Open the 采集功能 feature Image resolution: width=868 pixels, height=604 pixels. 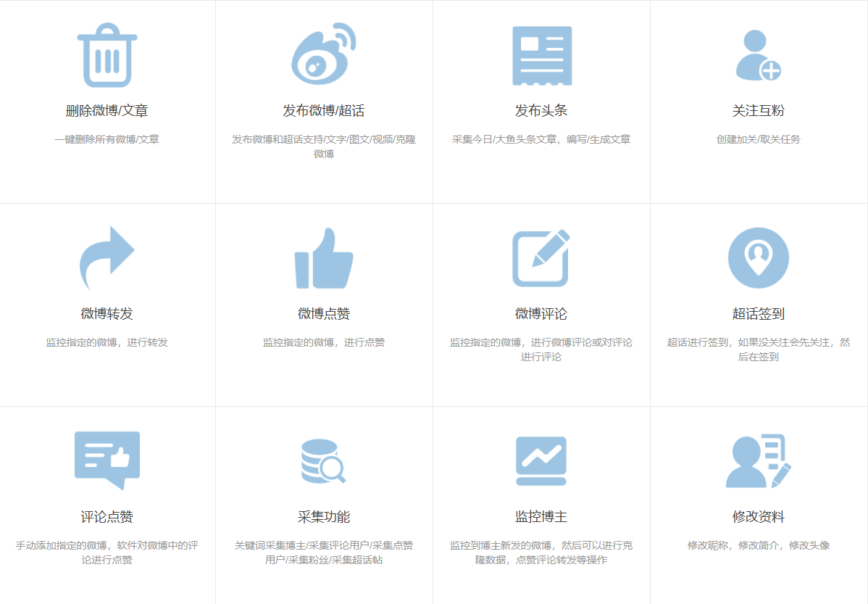point(325,518)
